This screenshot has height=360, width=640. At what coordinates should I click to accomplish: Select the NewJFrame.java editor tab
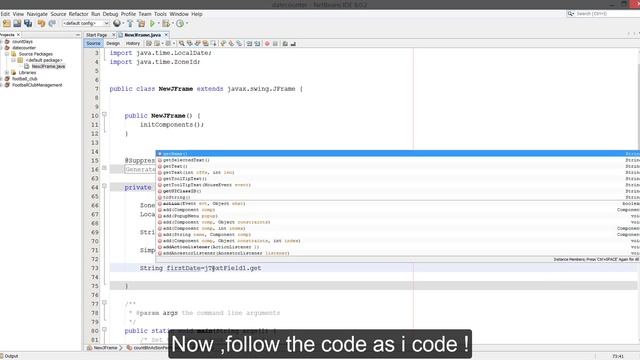pos(142,35)
